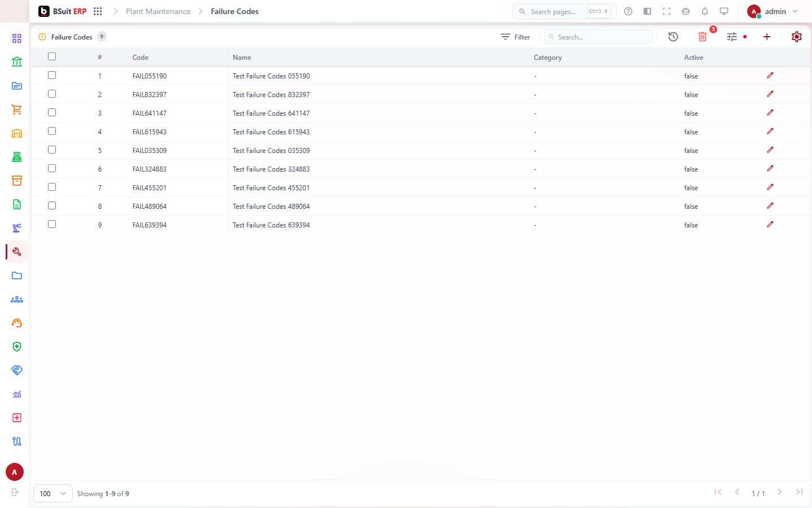Open the shopping cart module in sidebar

[17, 110]
